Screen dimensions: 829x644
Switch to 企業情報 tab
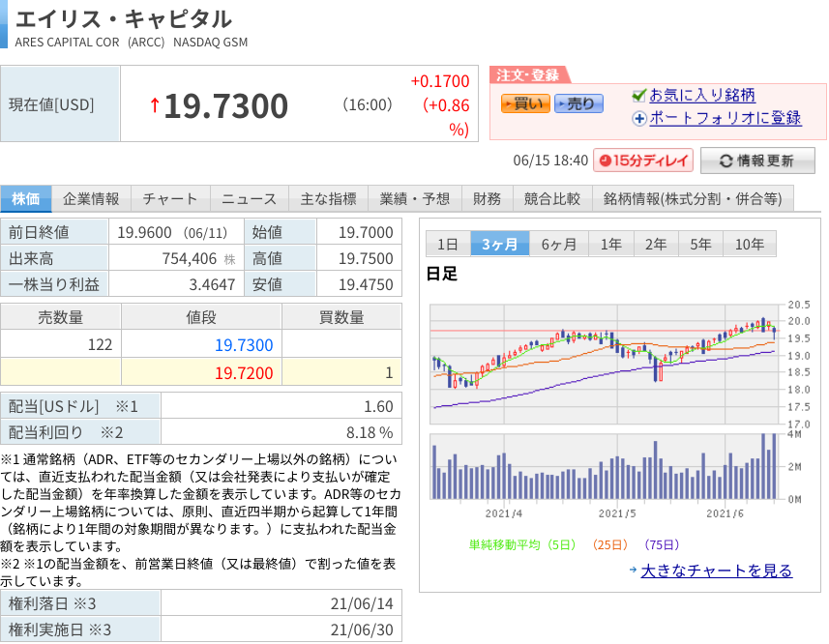coord(91,198)
